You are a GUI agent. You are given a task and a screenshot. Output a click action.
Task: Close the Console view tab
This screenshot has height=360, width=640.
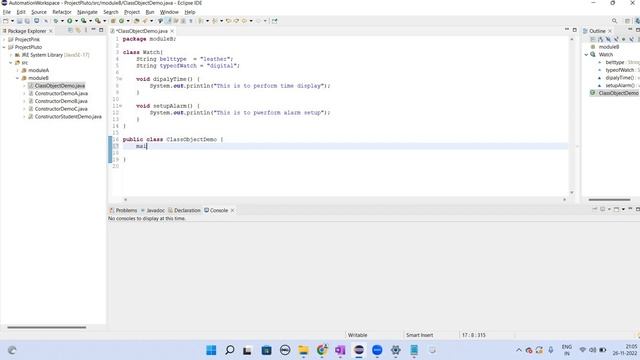coord(233,210)
